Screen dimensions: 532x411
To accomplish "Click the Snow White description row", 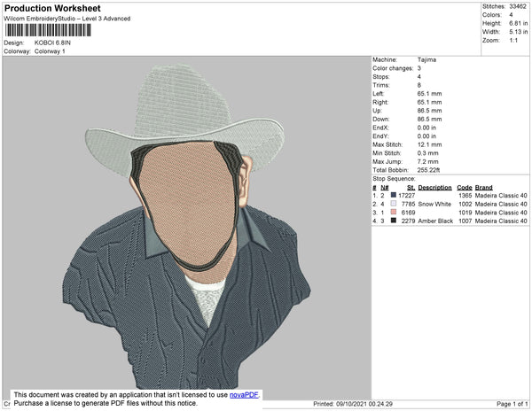I will pyautogui.click(x=434, y=204).
